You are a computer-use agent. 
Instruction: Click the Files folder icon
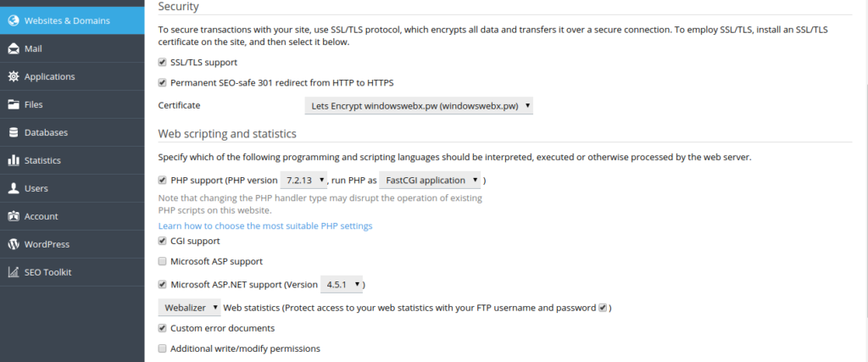(14, 105)
